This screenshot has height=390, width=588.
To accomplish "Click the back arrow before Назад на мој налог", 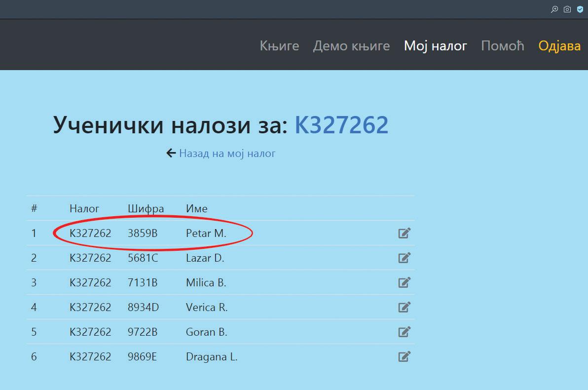I will (x=171, y=153).
